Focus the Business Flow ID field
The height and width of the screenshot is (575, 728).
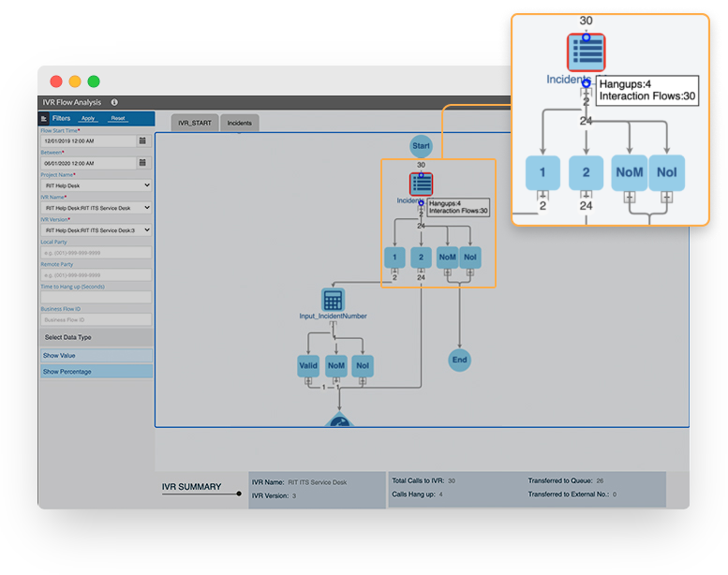click(97, 319)
